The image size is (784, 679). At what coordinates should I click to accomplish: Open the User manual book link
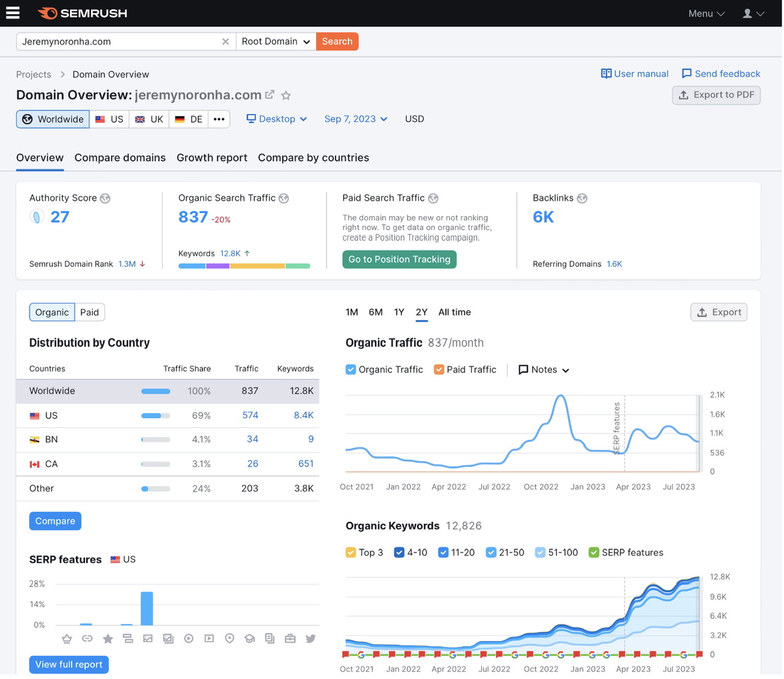click(635, 73)
